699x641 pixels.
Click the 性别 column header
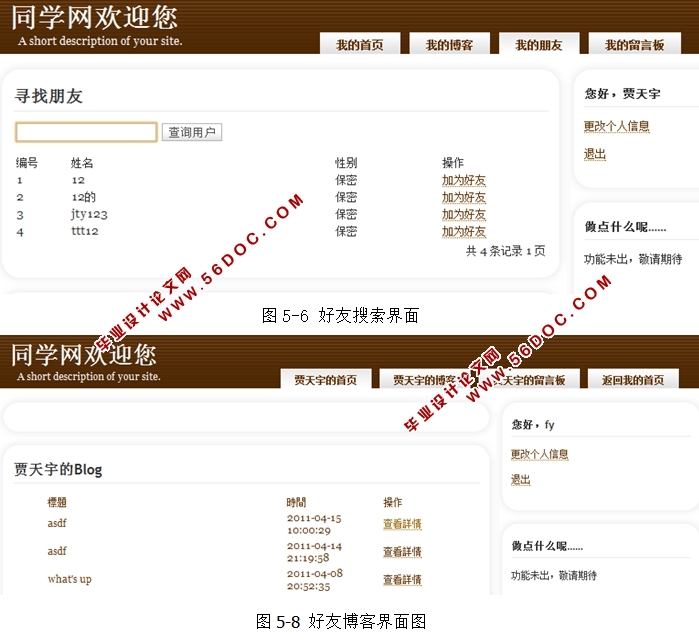click(x=346, y=163)
